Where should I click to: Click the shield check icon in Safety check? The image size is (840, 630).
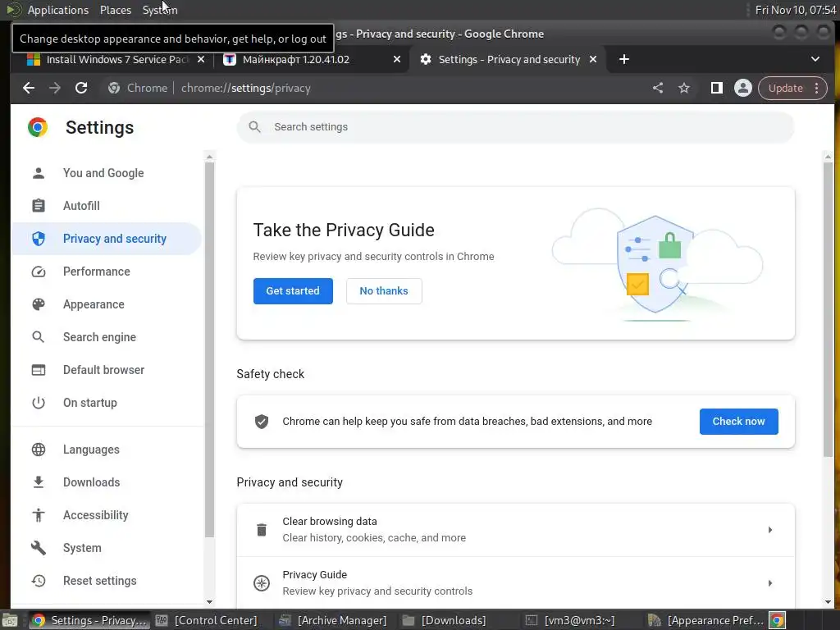[262, 422]
